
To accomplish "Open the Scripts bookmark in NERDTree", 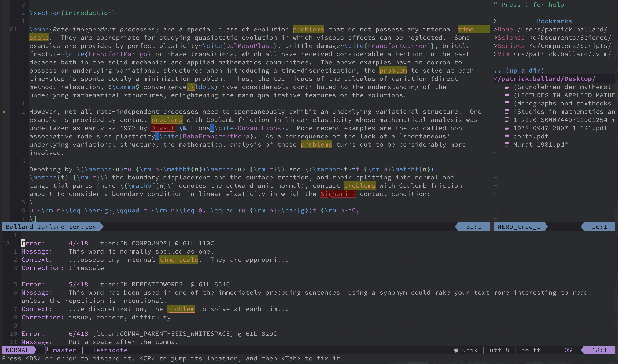I will pyautogui.click(x=553, y=46).
